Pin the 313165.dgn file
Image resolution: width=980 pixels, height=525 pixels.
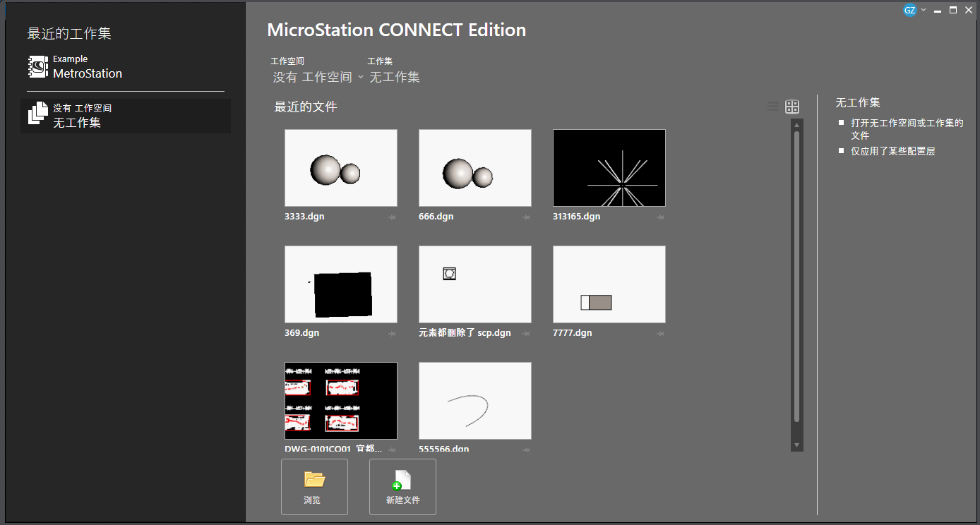click(x=660, y=217)
